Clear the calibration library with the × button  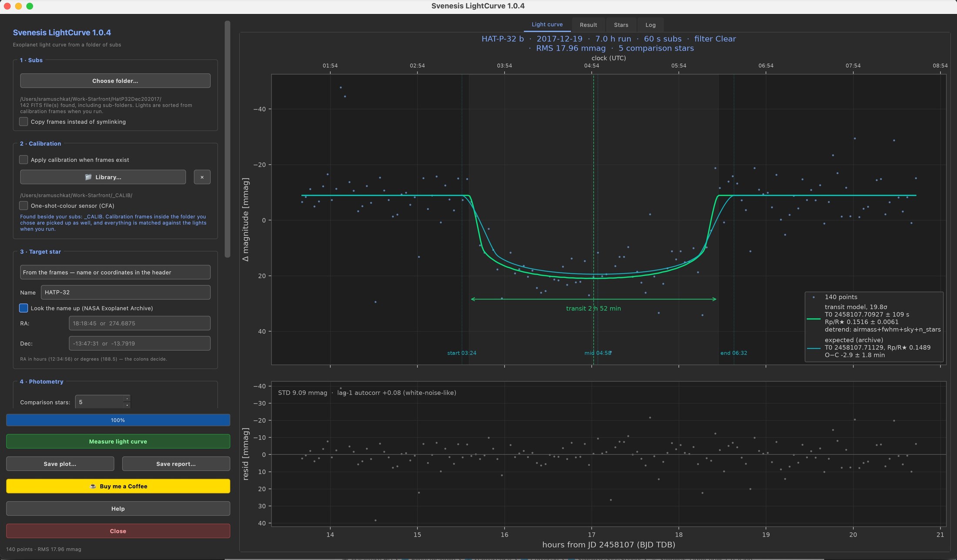(202, 177)
